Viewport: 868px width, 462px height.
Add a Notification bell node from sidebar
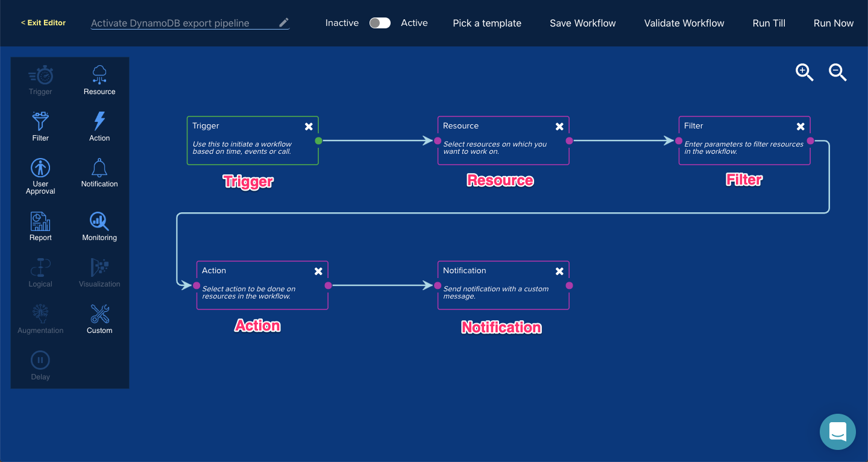point(99,168)
